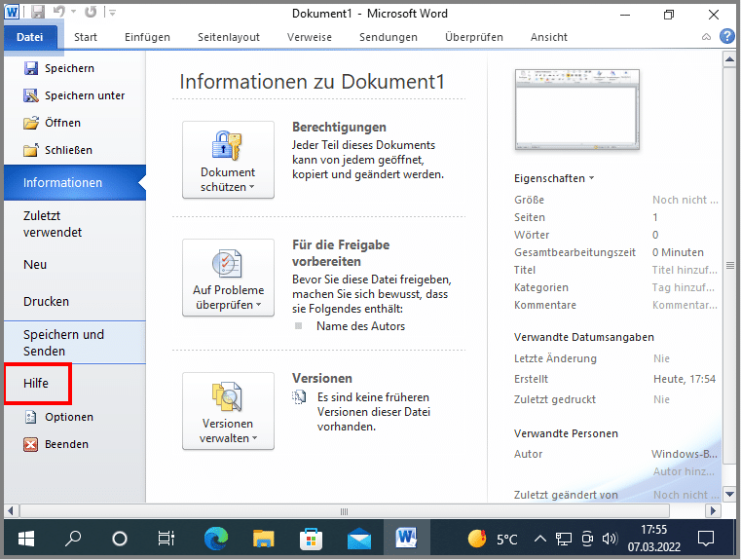Switch to the Einfügen ribbon tab
Viewport: 741px width, 560px height.
147,37
